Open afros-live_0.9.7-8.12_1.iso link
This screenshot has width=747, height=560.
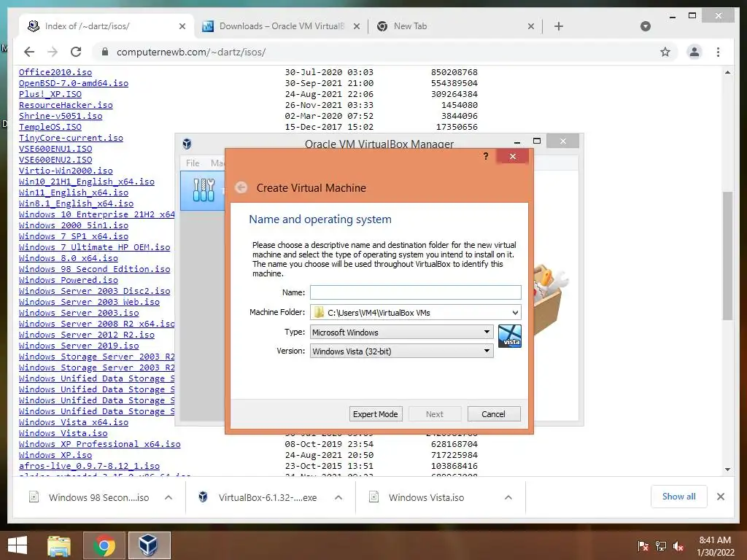click(x=89, y=466)
